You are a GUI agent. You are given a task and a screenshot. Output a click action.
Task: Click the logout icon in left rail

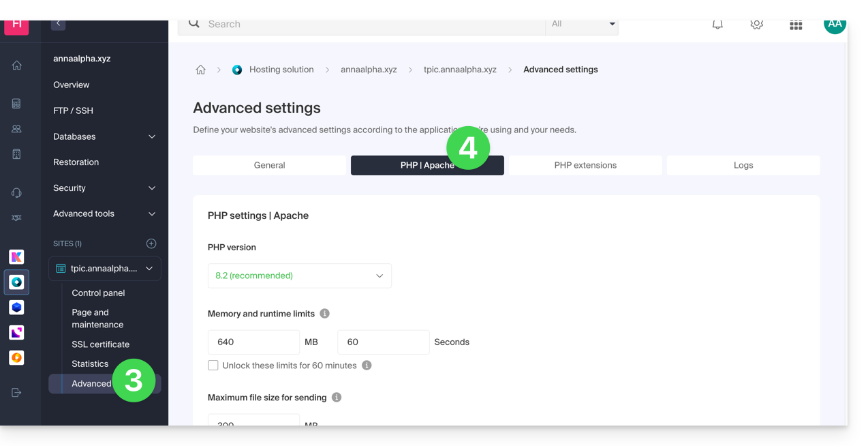pos(16,392)
